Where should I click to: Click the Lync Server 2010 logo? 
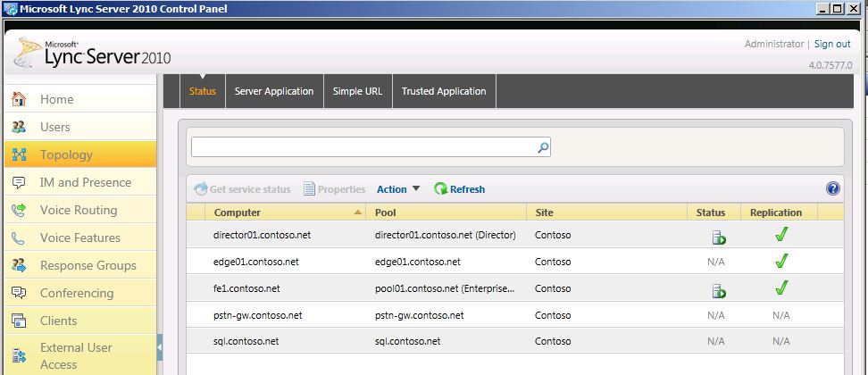(93, 53)
